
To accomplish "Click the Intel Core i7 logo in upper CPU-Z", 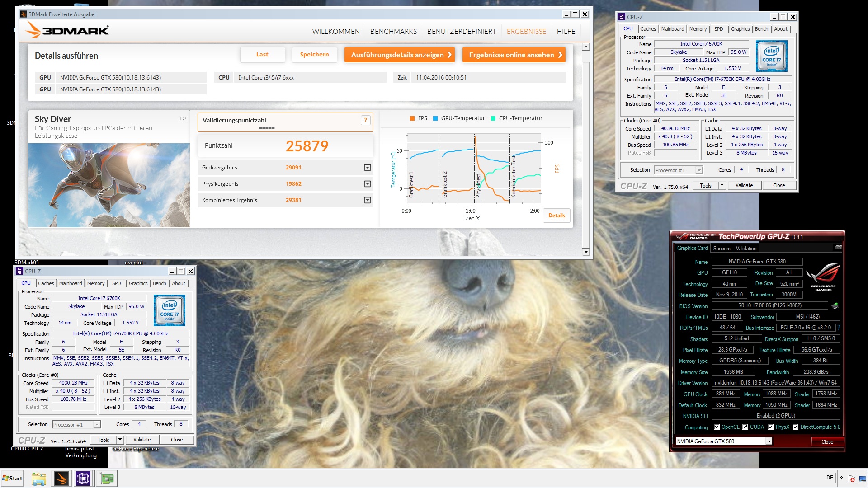I will tap(772, 56).
